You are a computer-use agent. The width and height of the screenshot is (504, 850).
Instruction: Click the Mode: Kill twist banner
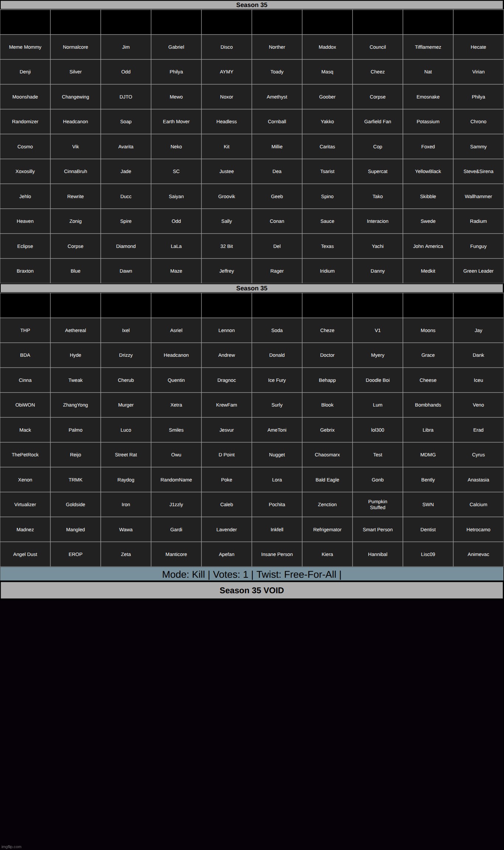252,574
